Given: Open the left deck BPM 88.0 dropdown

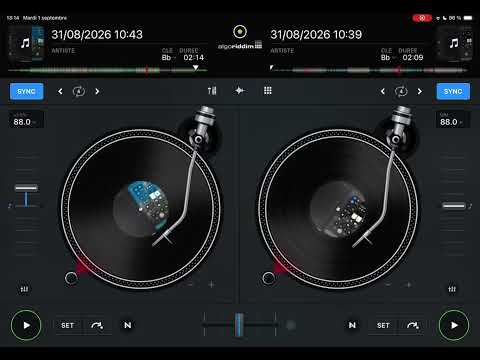Looking at the screenshot, I should point(25,119).
